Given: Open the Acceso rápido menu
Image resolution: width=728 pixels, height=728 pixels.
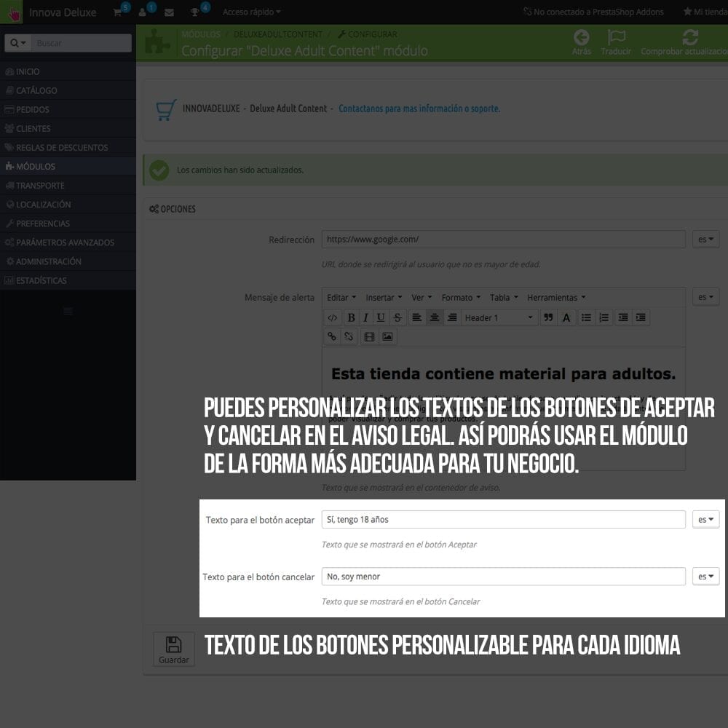Looking at the screenshot, I should (251, 12).
